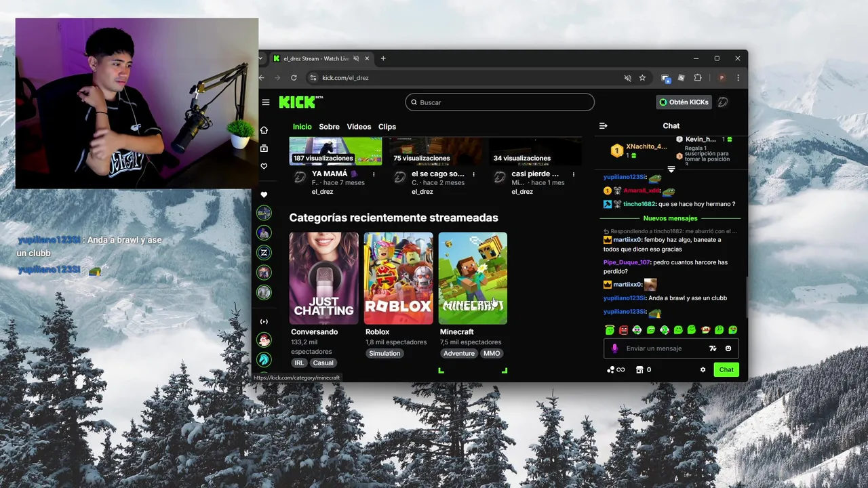868x488 pixels.
Task: Click username Pipe_Duque_107 in chat
Action: tap(627, 262)
